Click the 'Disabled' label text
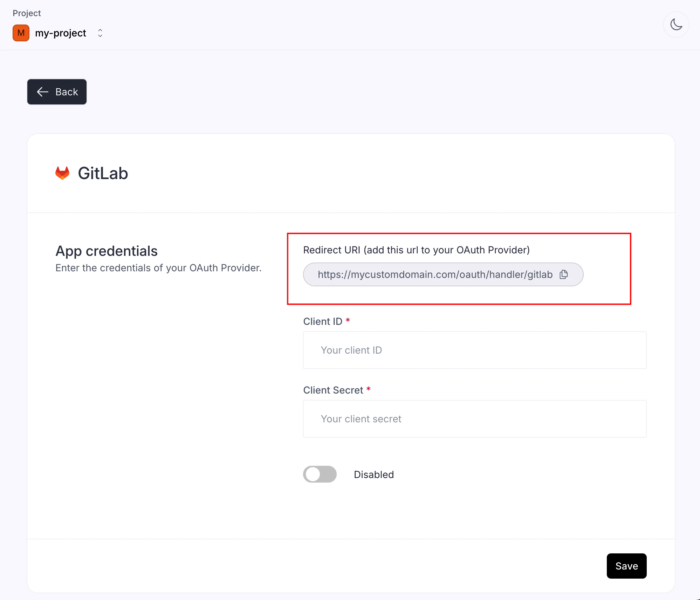 point(374,475)
